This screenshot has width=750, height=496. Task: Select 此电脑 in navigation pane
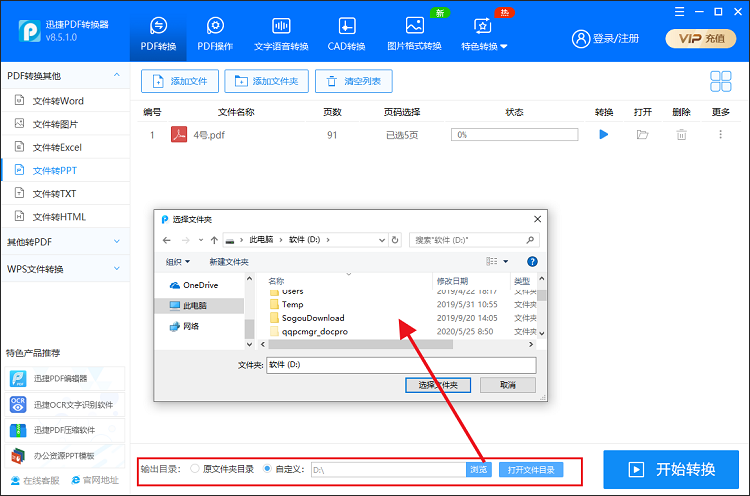[x=199, y=306]
